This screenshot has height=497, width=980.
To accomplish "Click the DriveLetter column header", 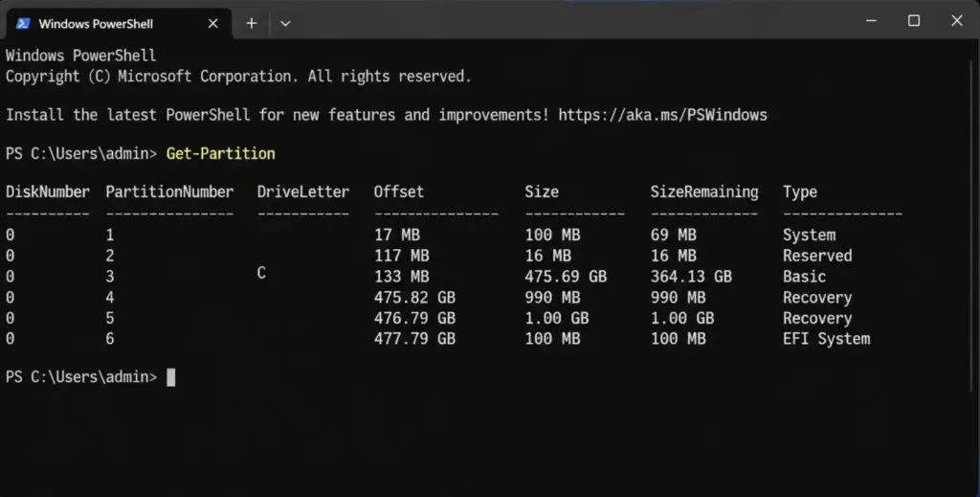I will 303,192.
